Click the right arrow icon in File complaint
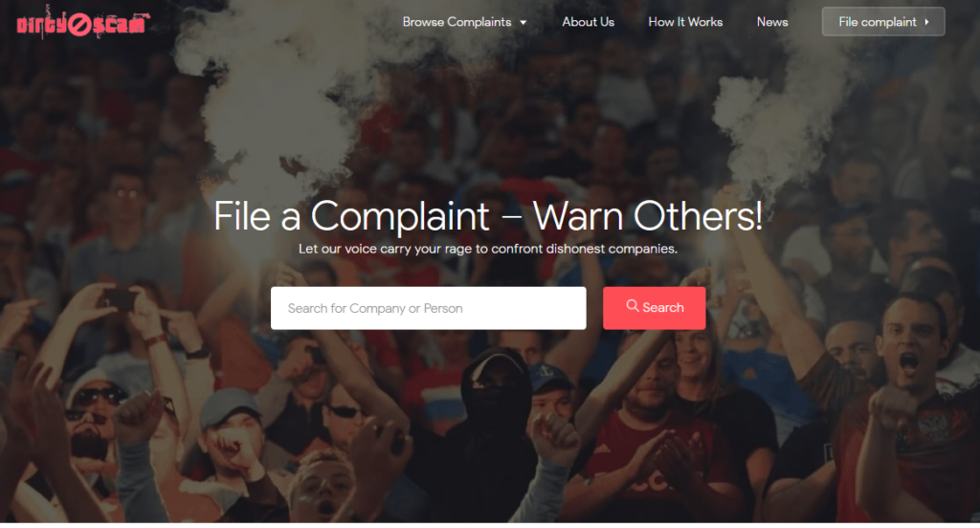The image size is (980, 528). coord(926,22)
